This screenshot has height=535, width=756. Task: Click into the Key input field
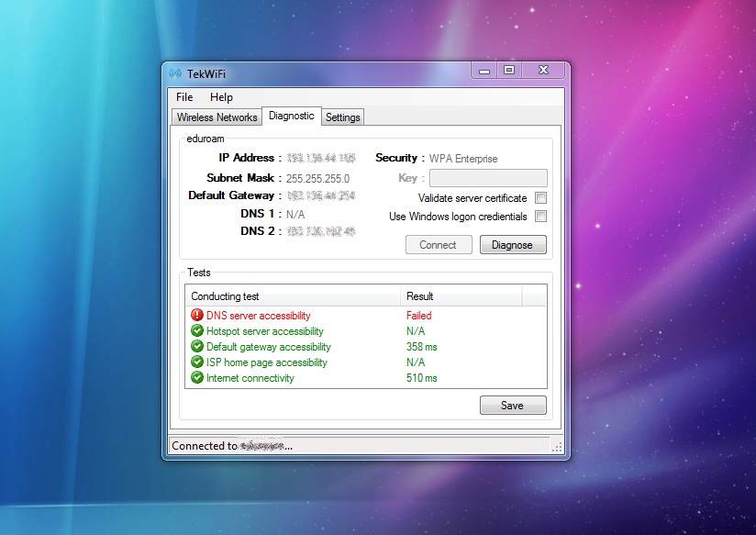coord(488,178)
